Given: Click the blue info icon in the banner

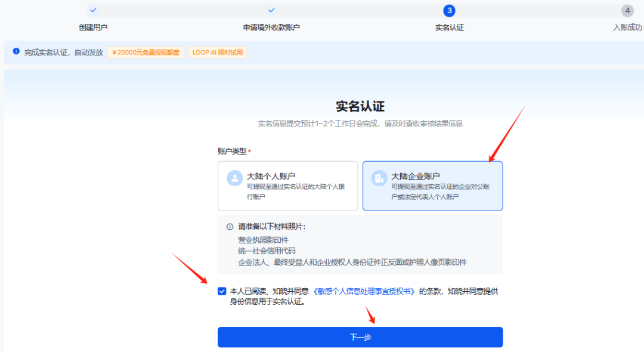Looking at the screenshot, I should (x=16, y=51).
